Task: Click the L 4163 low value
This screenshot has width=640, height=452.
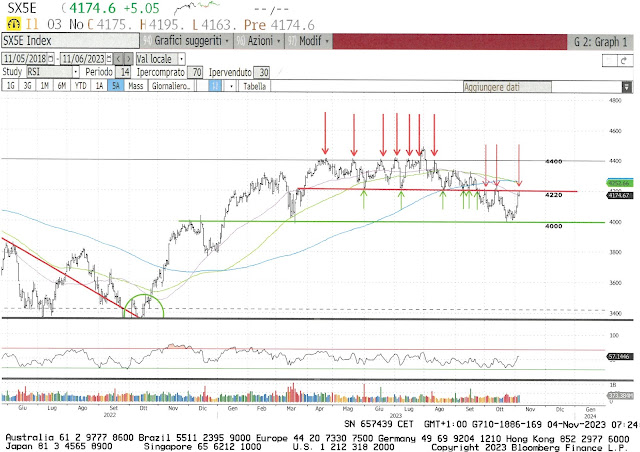Action: coord(213,24)
